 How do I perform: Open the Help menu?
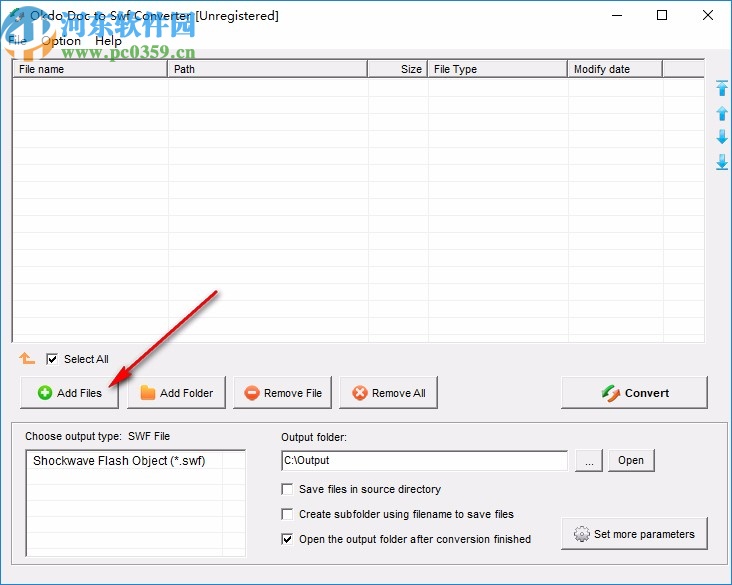(108, 41)
